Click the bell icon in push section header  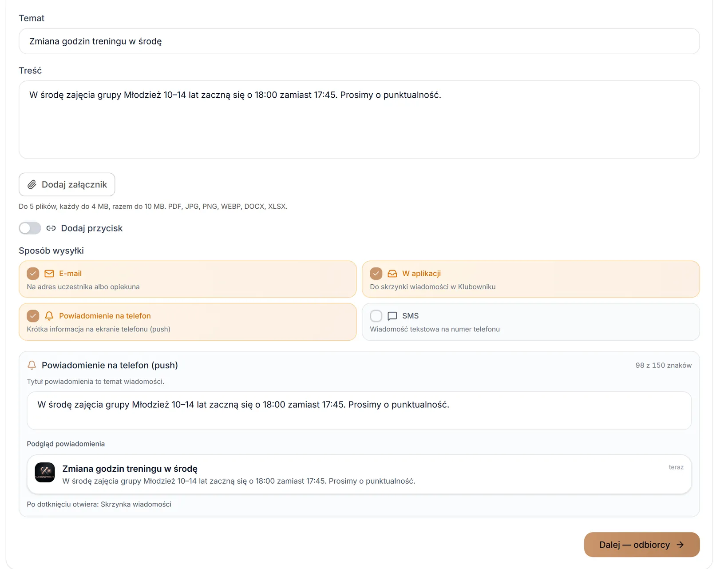click(x=32, y=365)
